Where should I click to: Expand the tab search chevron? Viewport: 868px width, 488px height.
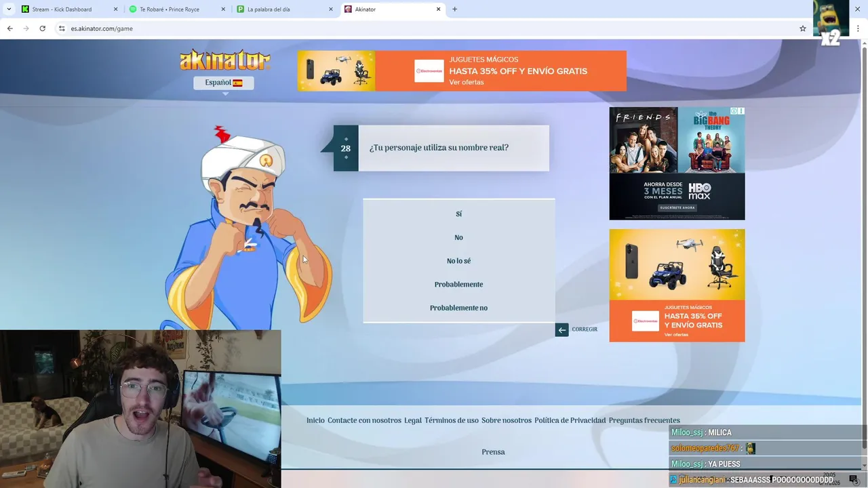pos(9,9)
